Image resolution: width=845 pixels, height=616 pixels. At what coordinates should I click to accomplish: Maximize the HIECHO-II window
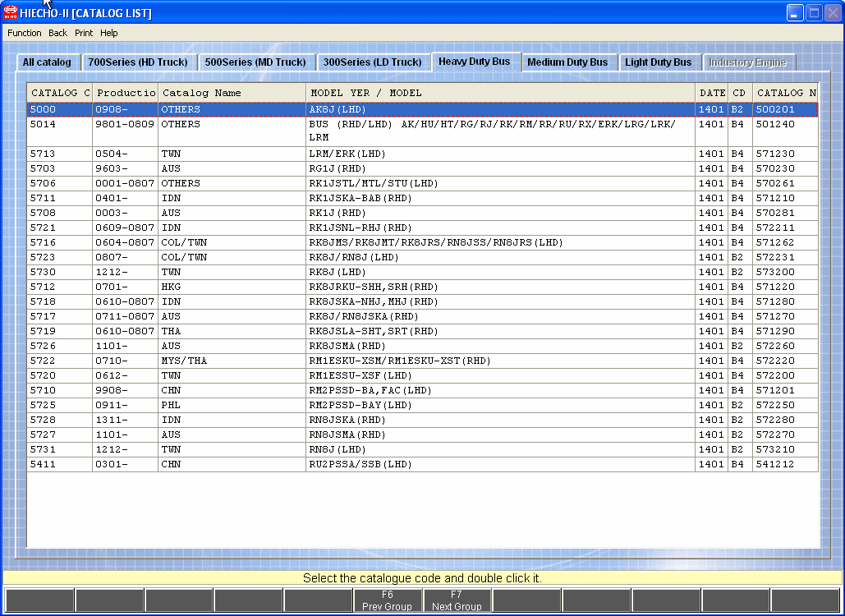point(814,12)
